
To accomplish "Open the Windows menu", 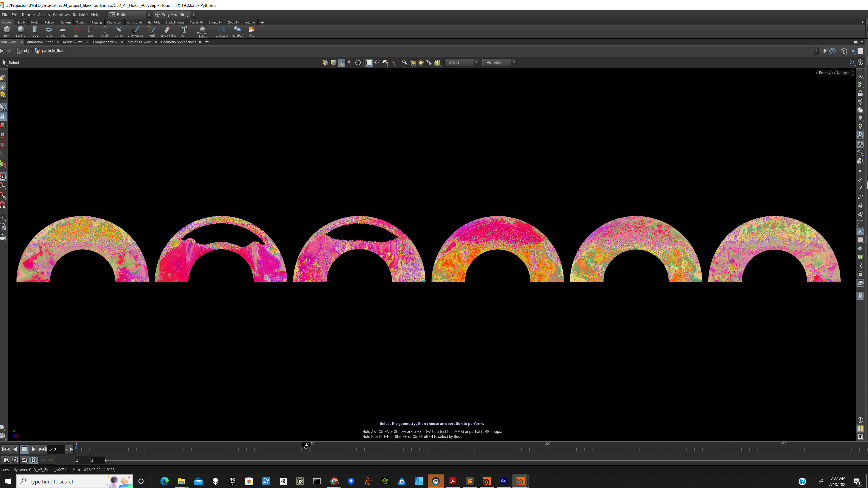I will [x=61, y=14].
